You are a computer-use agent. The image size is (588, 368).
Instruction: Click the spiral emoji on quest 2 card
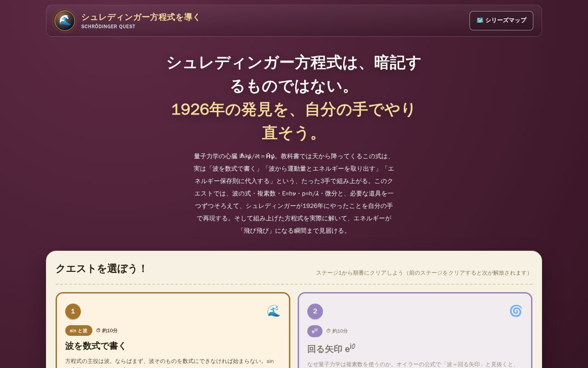pos(516,311)
